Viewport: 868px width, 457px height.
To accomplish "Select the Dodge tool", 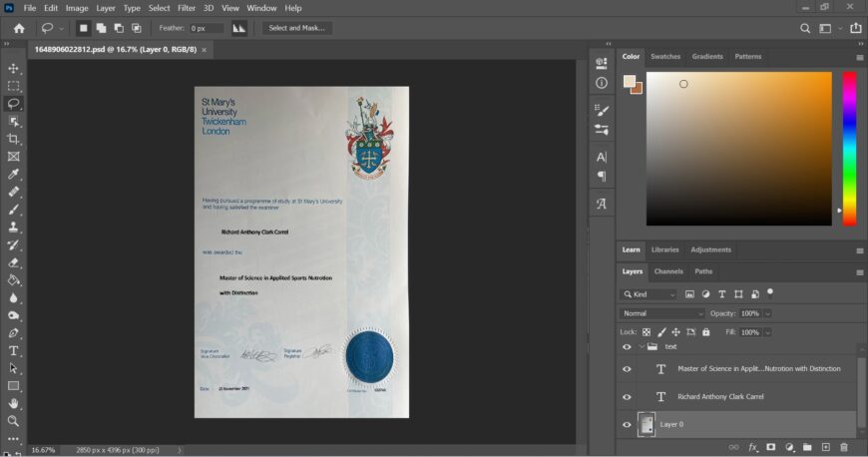I will (x=13, y=315).
